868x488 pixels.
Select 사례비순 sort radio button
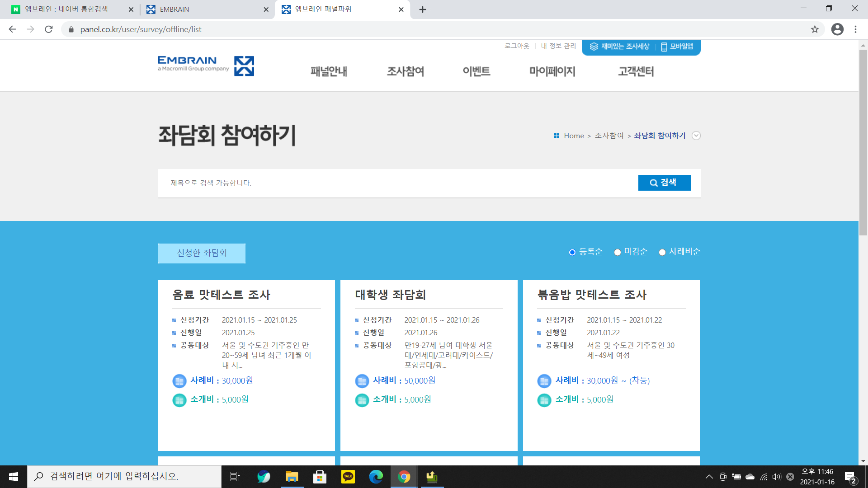pyautogui.click(x=662, y=252)
